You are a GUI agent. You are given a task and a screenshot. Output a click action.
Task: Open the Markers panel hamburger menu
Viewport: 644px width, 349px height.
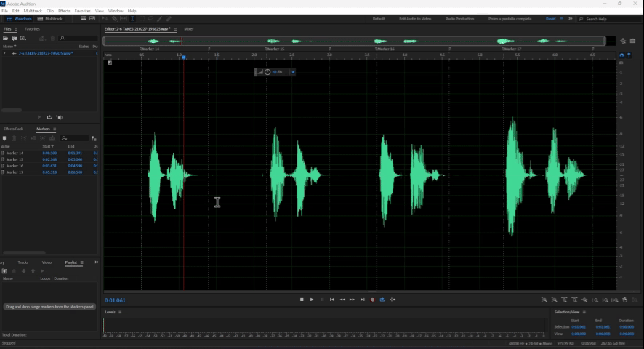pos(55,129)
